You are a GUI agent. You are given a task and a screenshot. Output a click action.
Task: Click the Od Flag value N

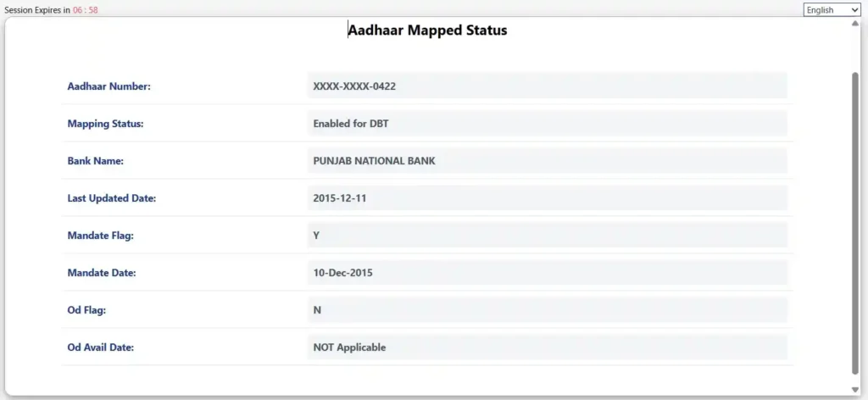(x=547, y=310)
